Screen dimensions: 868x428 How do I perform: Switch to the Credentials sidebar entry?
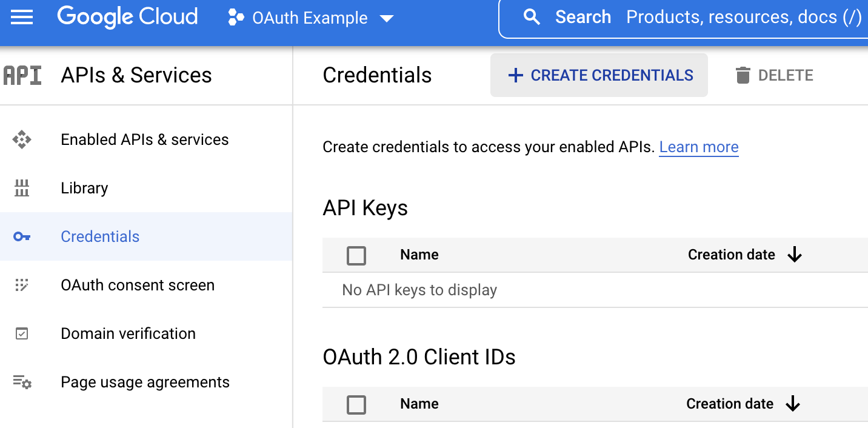click(x=99, y=236)
